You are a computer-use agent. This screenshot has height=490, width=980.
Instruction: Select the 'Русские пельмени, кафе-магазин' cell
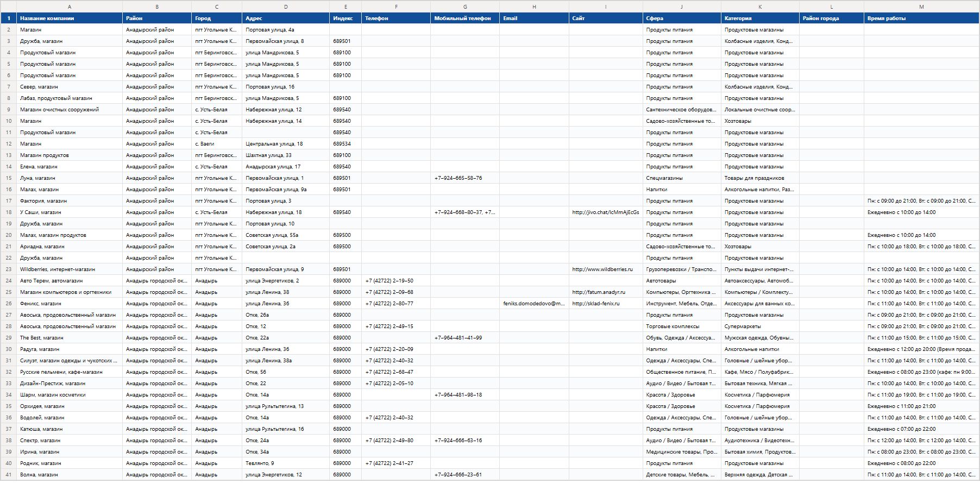coord(70,372)
